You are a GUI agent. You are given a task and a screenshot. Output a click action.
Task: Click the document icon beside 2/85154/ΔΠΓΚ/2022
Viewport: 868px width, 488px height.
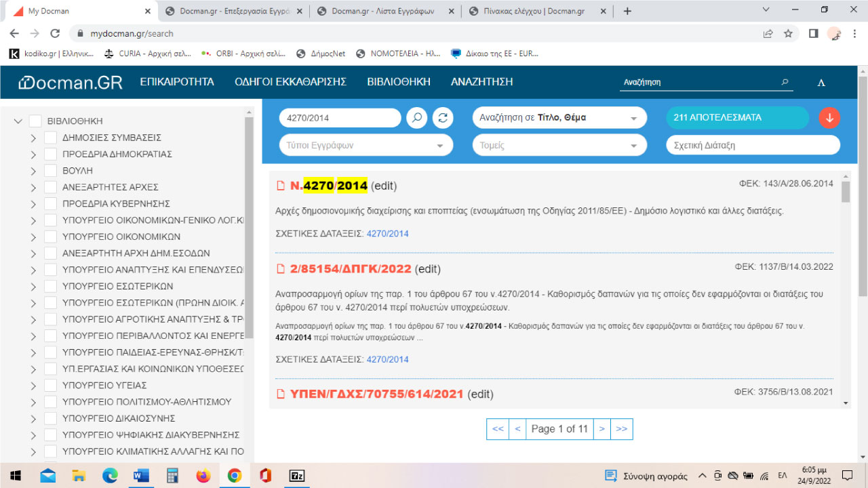[281, 269]
